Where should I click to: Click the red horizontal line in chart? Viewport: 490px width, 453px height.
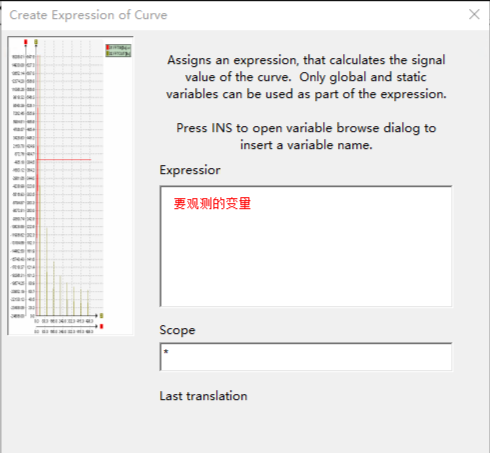[x=64, y=160]
